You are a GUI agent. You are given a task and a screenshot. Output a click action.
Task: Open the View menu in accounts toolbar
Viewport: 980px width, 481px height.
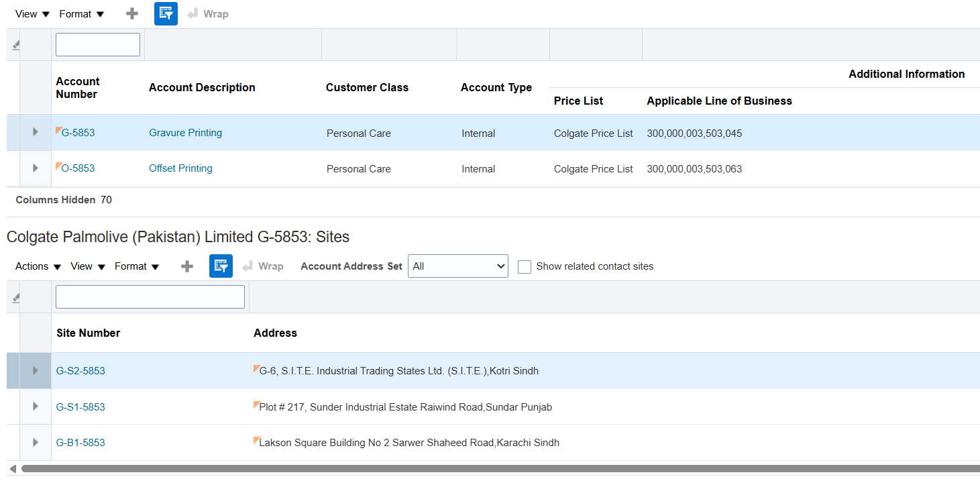coord(32,13)
